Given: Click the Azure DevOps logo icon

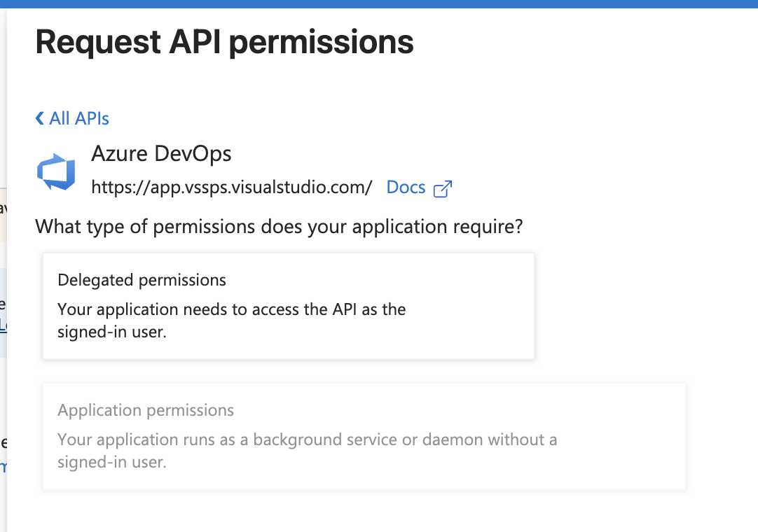Looking at the screenshot, I should pos(56,170).
